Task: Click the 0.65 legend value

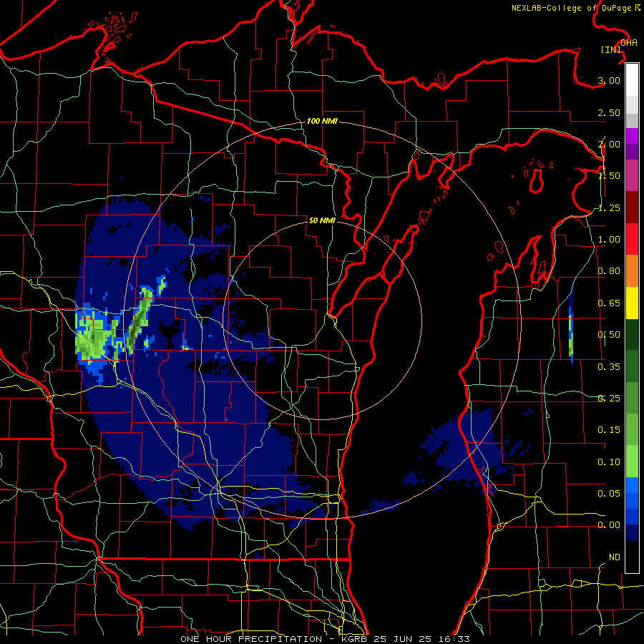Action: [x=609, y=303]
